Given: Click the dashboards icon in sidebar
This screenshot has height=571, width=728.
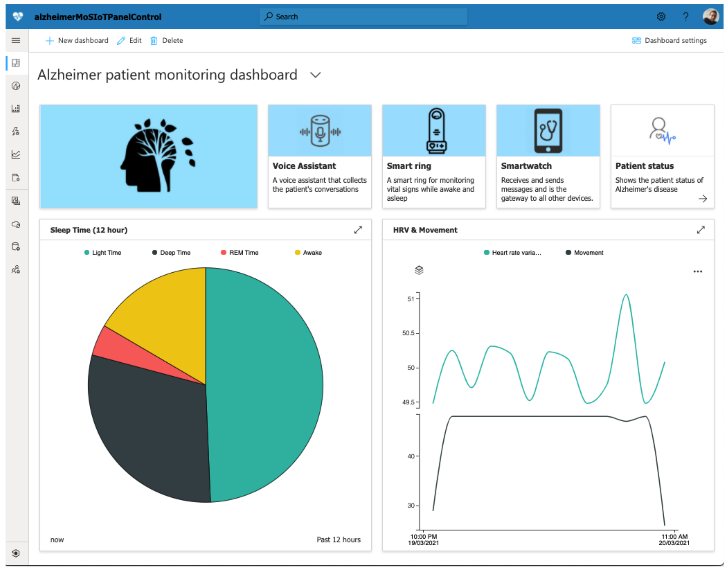Looking at the screenshot, I should pos(16,63).
